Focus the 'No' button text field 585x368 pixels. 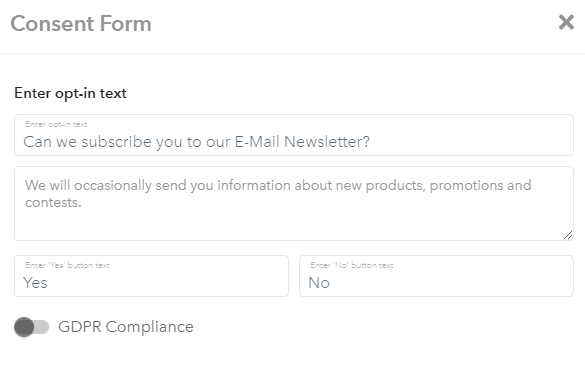[436, 276]
